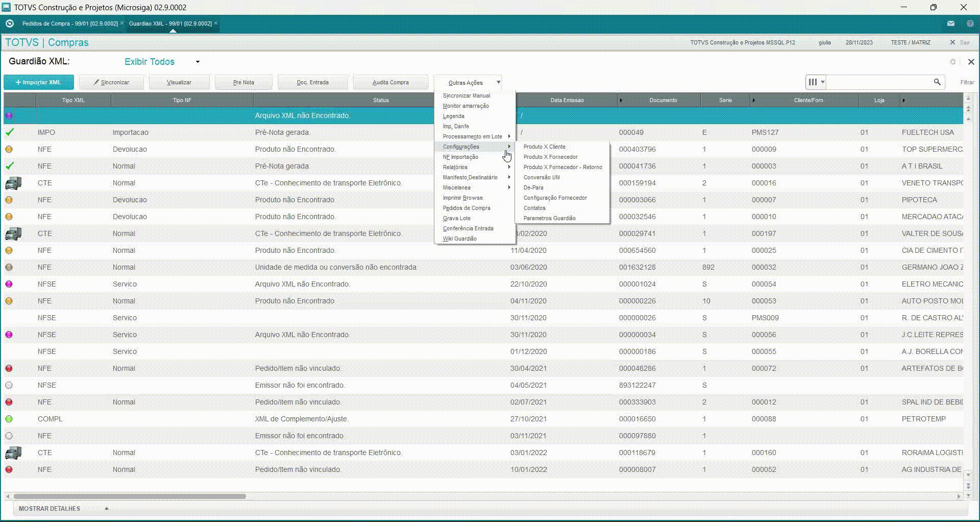Select Conferência Entrada menu item
The width and height of the screenshot is (980, 522).
(x=468, y=228)
